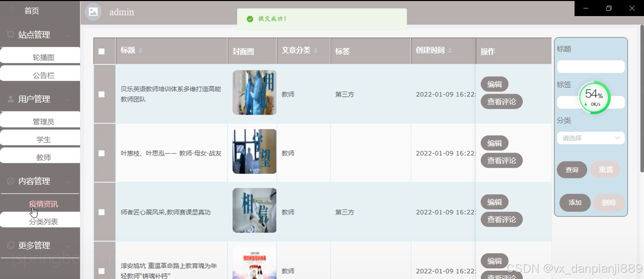
Task: Click the 用户管理 person icon
Action: point(11,99)
